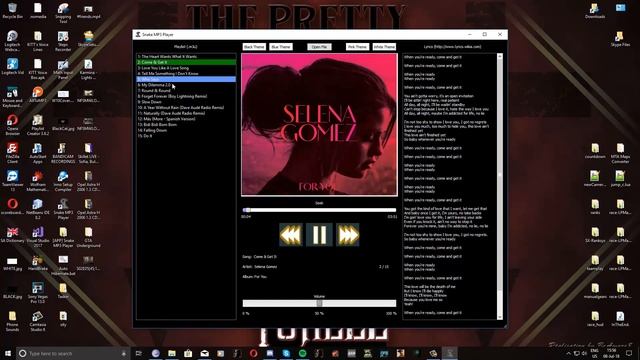
Task: Select track 8 Forget Forever remix
Action: [186, 96]
